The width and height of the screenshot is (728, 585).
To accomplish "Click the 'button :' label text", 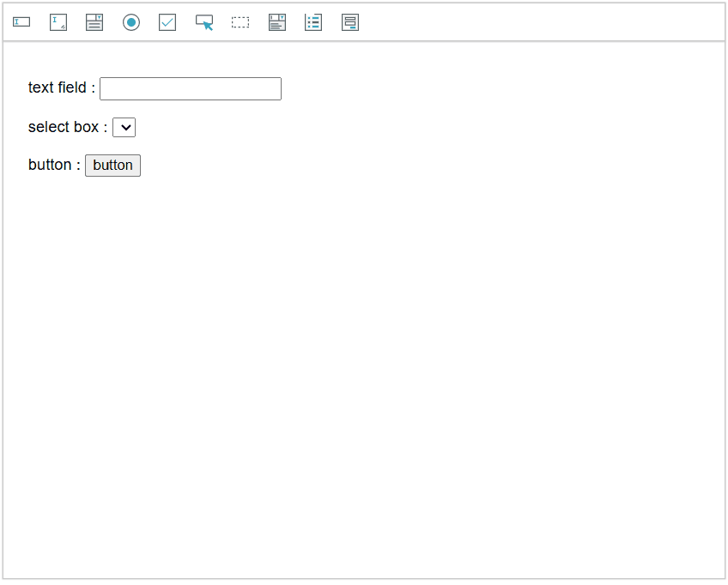I will point(54,165).
